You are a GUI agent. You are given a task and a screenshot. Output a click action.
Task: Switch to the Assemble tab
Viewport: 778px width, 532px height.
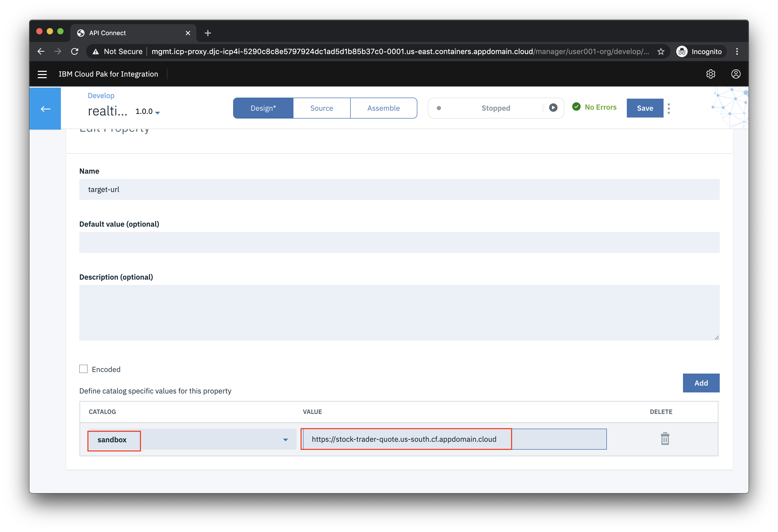pyautogui.click(x=383, y=108)
